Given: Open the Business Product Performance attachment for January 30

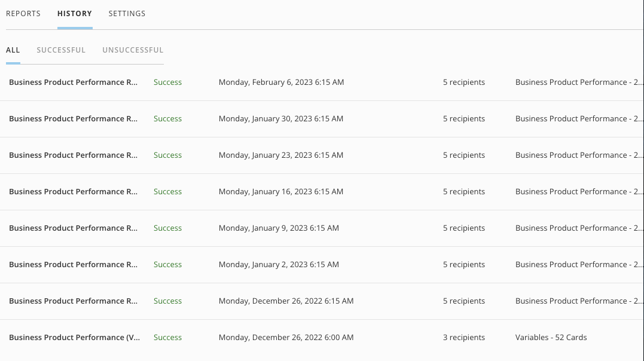Looking at the screenshot, I should 579,118.
